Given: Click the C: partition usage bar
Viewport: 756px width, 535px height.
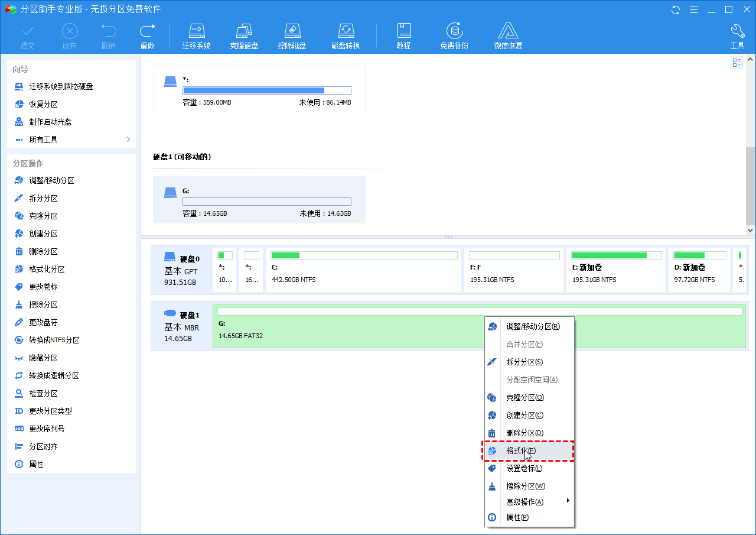Looking at the screenshot, I should tap(364, 255).
